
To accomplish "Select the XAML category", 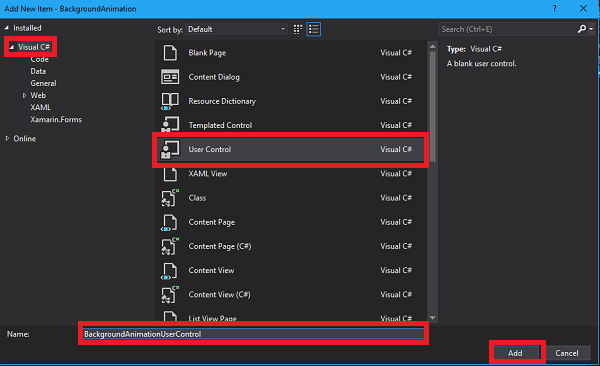I will coord(41,108).
